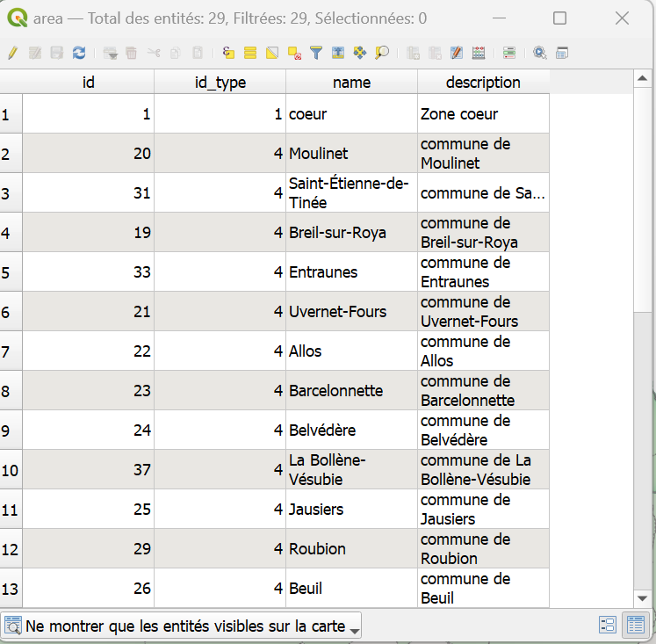This screenshot has height=644, width=656.
Task: Filter features using the funnel icon
Action: [x=316, y=53]
